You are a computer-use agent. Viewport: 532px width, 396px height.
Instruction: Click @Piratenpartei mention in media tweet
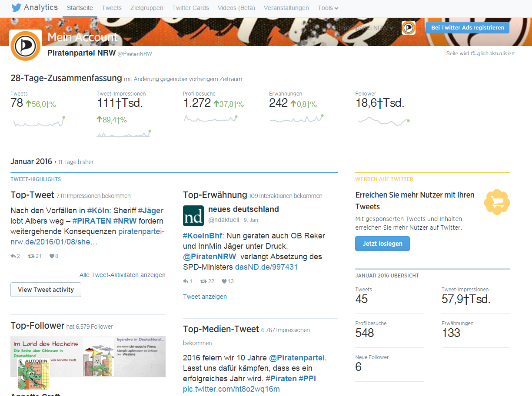tap(297, 358)
